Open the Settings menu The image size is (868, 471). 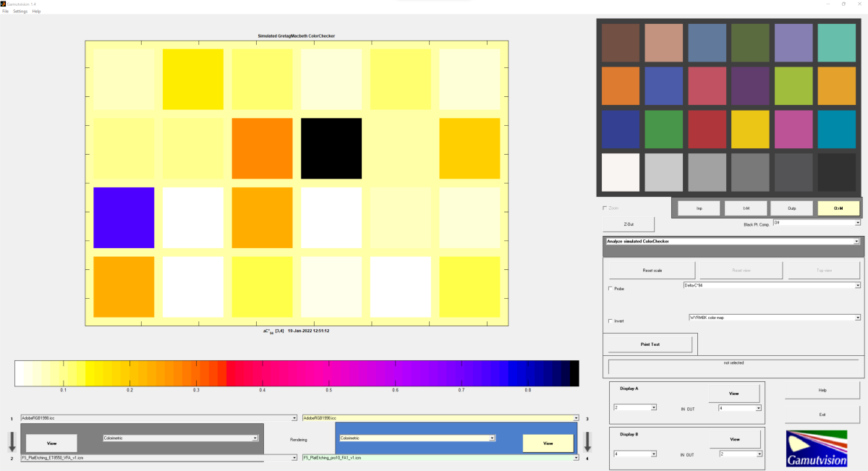coord(20,12)
